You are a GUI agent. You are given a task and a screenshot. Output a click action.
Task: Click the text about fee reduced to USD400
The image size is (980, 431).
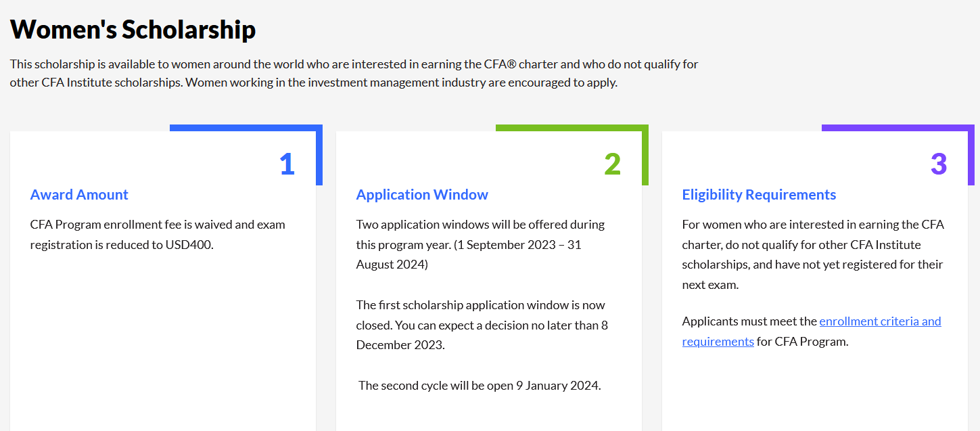pos(158,234)
